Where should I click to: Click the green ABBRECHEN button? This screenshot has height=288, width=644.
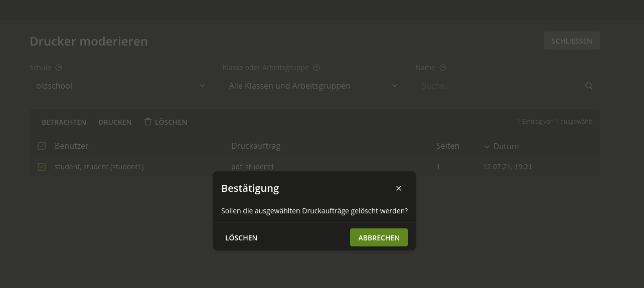pyautogui.click(x=379, y=238)
